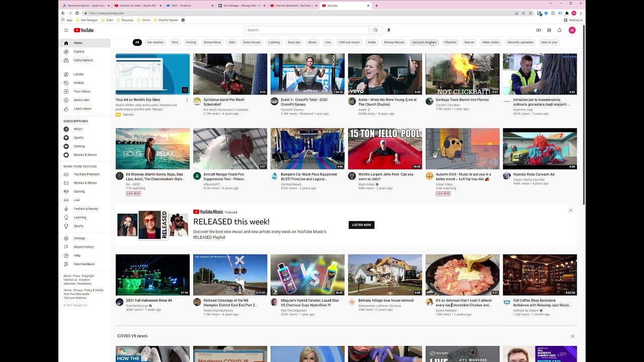Click the browser address bar
This screenshot has height=362, width=644.
(297, 13)
